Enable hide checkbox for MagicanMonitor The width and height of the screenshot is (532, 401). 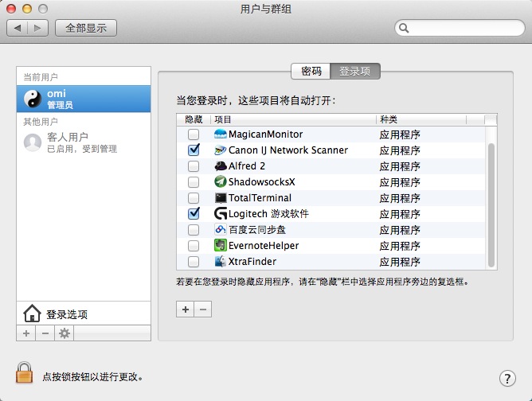193,134
